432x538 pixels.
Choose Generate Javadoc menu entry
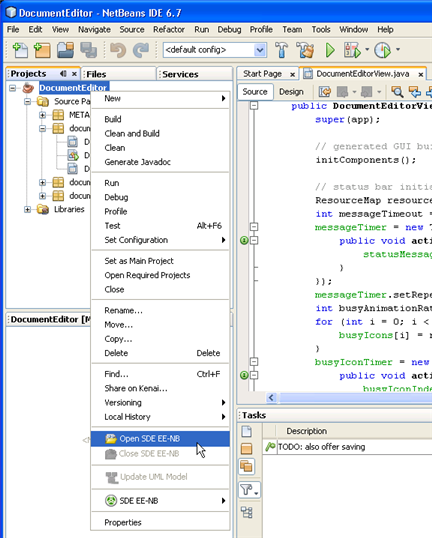(160, 162)
